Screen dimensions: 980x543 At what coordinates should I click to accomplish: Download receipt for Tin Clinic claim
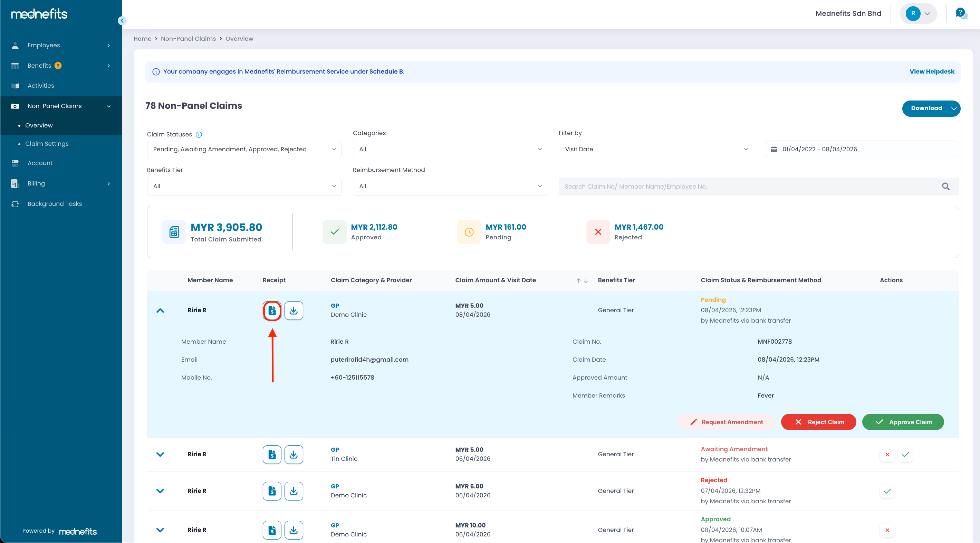click(293, 454)
